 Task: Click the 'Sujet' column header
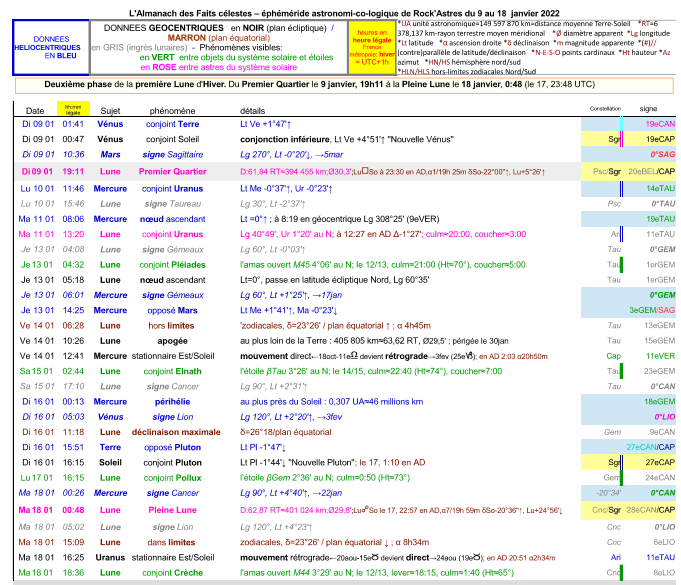pyautogui.click(x=110, y=109)
